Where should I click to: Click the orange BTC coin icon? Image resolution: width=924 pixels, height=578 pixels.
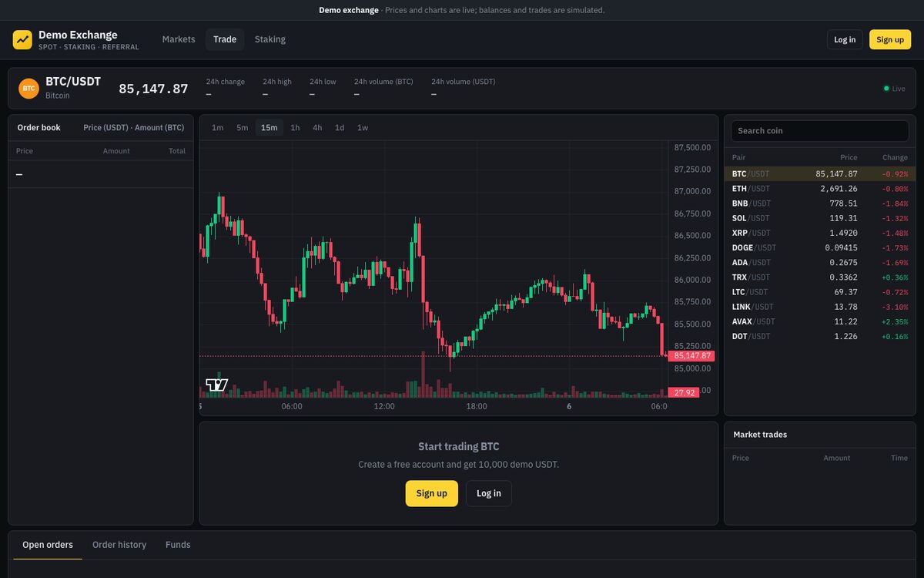tap(28, 89)
